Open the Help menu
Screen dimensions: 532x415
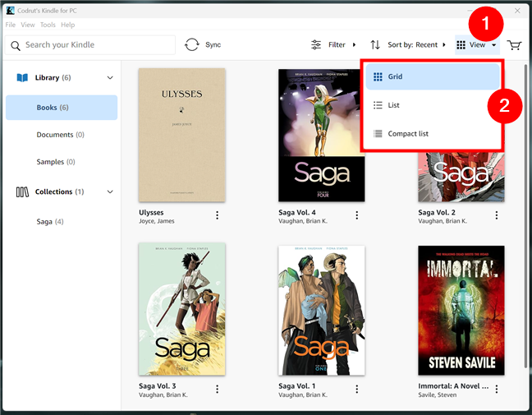68,25
